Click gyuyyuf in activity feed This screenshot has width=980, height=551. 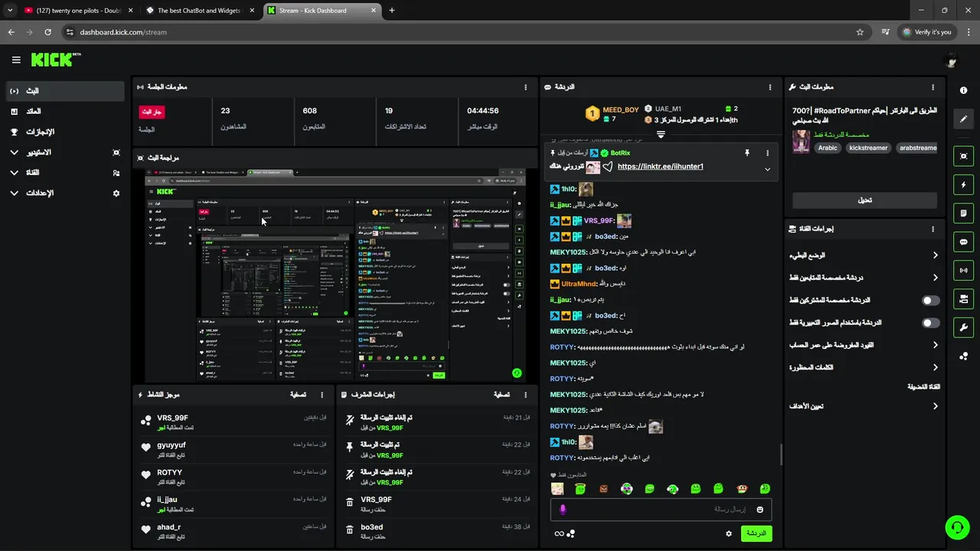(x=171, y=445)
